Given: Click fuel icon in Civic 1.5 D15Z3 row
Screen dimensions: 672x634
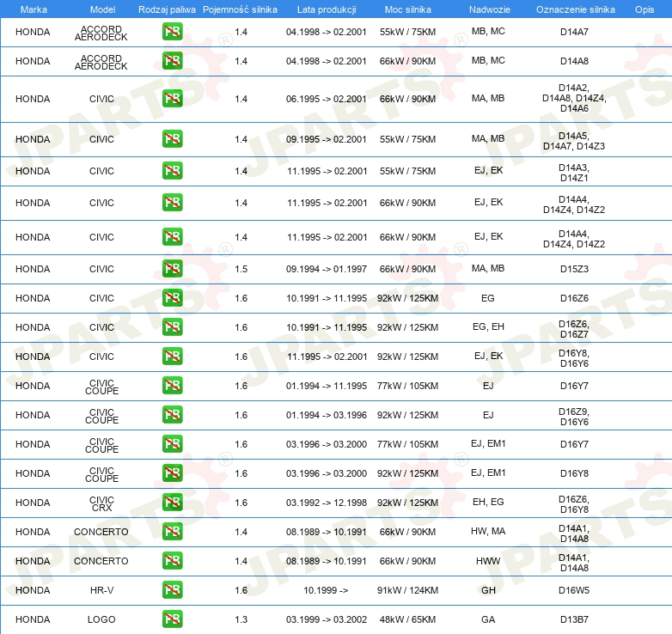Looking at the screenshot, I should click(172, 268).
